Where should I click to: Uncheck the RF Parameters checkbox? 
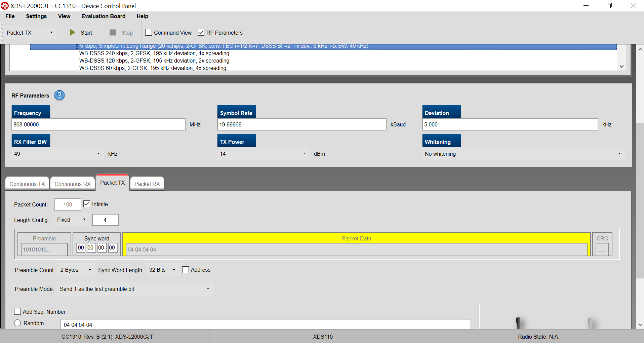[x=201, y=32]
